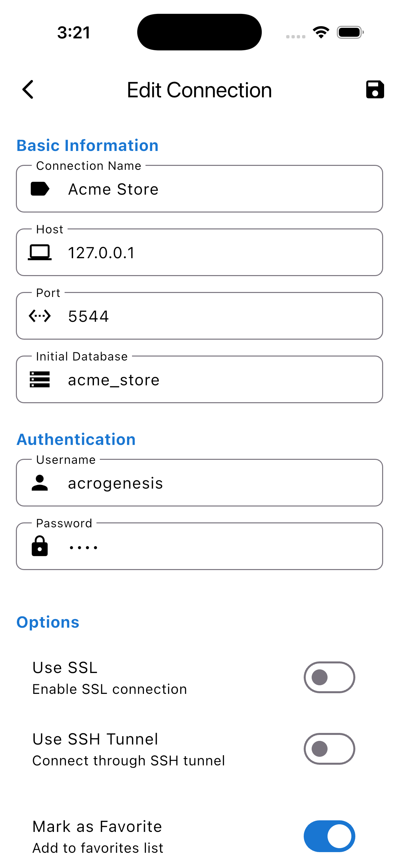Tap the save floppy disk icon
This screenshot has width=399, height=868.
[x=375, y=90]
